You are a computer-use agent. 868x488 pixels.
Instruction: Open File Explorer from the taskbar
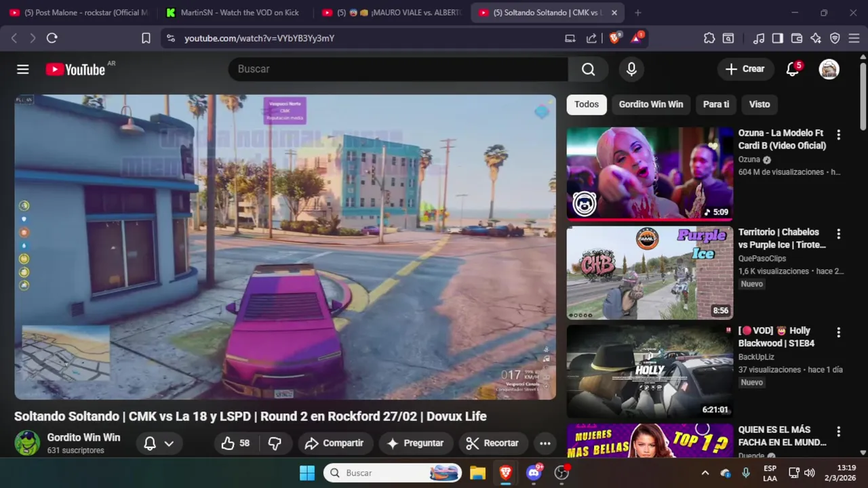coord(477,473)
